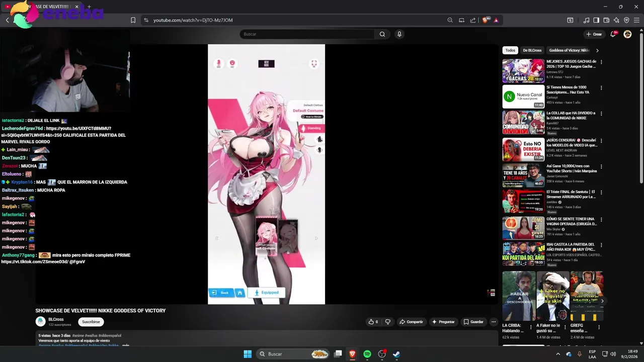The image size is (644, 362).
Task: Click the Suscribirse button
Action: click(91, 322)
